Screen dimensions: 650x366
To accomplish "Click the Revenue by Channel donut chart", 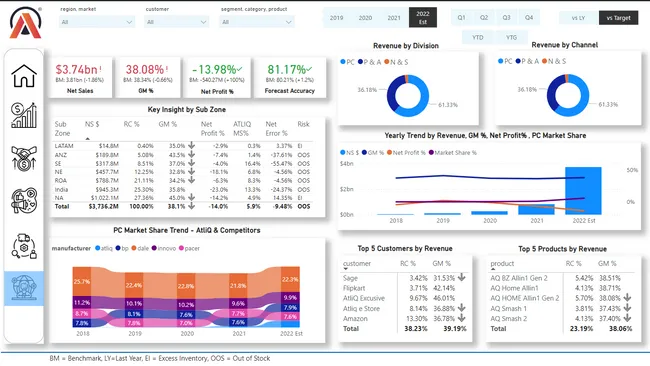I will coord(568,95).
